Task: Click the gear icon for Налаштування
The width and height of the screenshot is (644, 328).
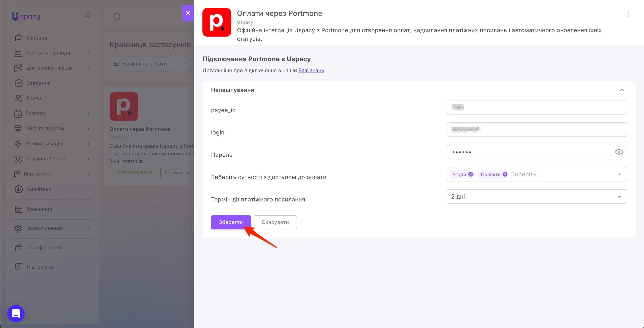Action: [x=18, y=229]
